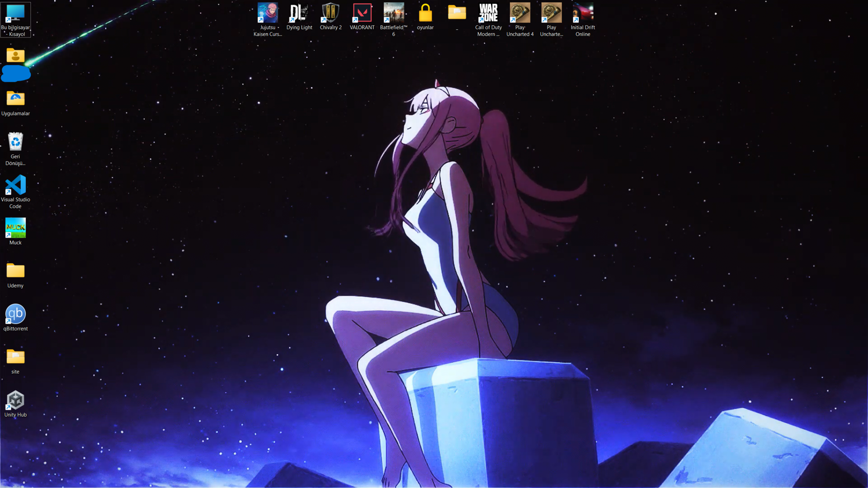Select the Initial Drift Online shortcut

pyautogui.click(x=583, y=13)
